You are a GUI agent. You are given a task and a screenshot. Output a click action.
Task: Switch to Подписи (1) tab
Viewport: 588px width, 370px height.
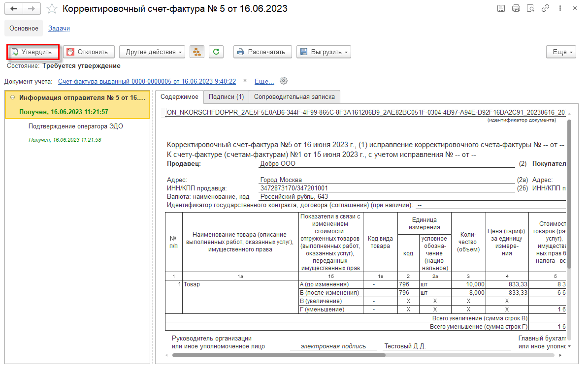[226, 96]
